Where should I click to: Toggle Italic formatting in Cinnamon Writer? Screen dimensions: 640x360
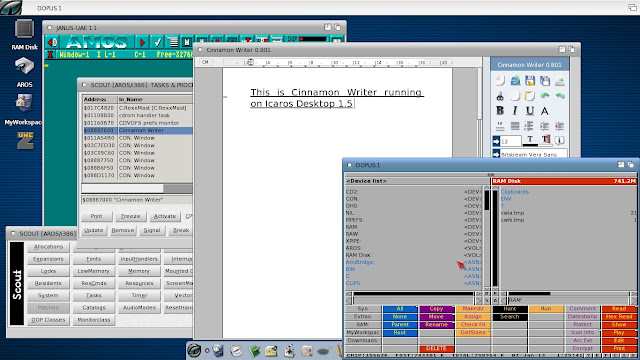515,111
